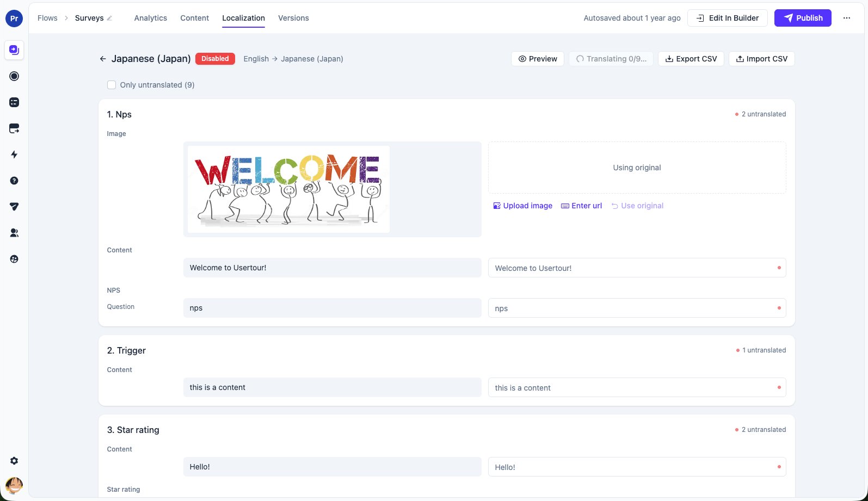Image resolution: width=868 pixels, height=501 pixels.
Task: Click the Use original link
Action: [x=637, y=206]
